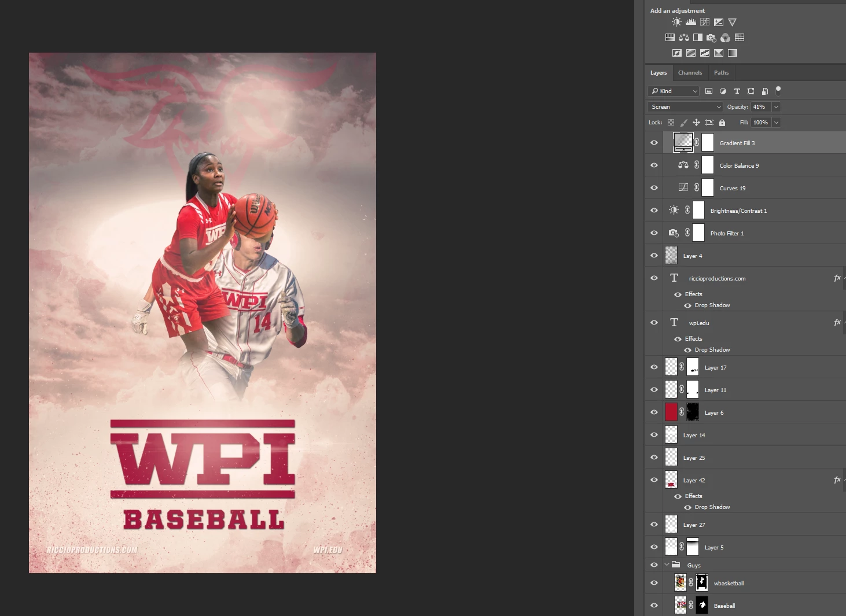The image size is (846, 616).
Task: Open the Opacity slider dropdown arrow
Action: (777, 107)
